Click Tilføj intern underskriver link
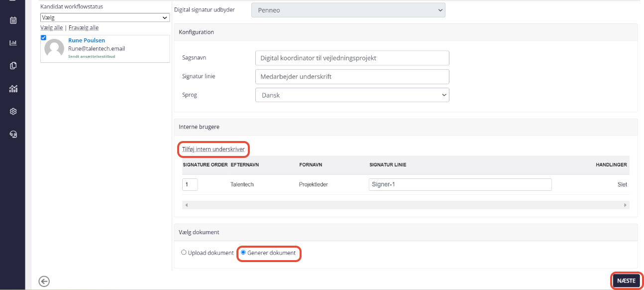644x290 pixels. pos(213,149)
